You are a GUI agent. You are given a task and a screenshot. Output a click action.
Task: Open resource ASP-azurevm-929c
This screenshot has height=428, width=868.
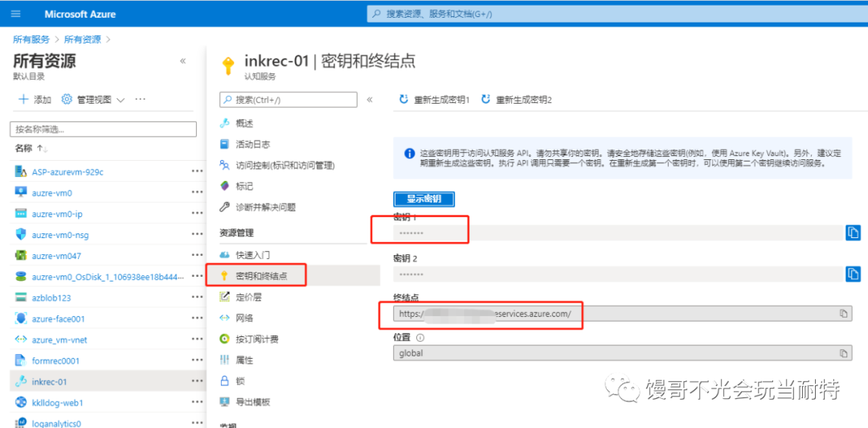(68, 172)
